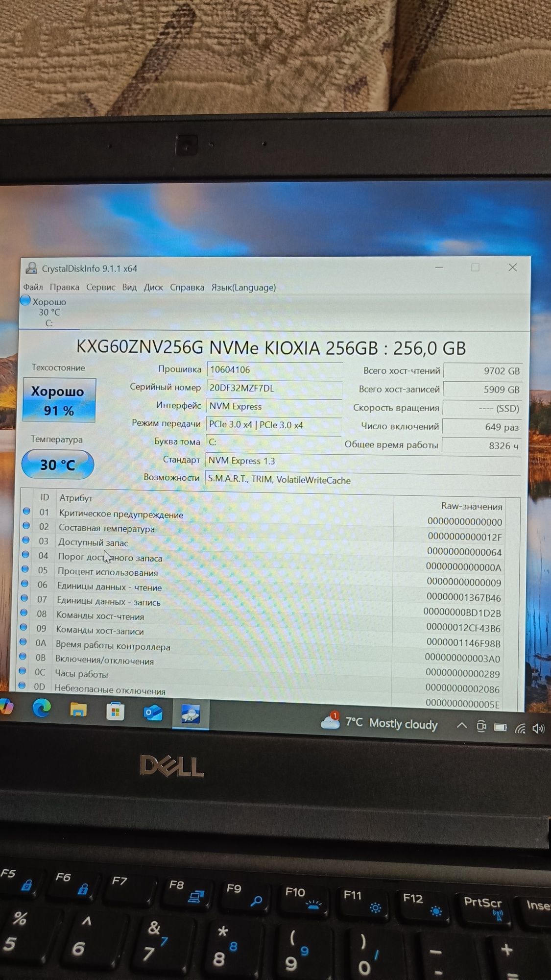Open the Язык(Language) menu

(x=243, y=288)
